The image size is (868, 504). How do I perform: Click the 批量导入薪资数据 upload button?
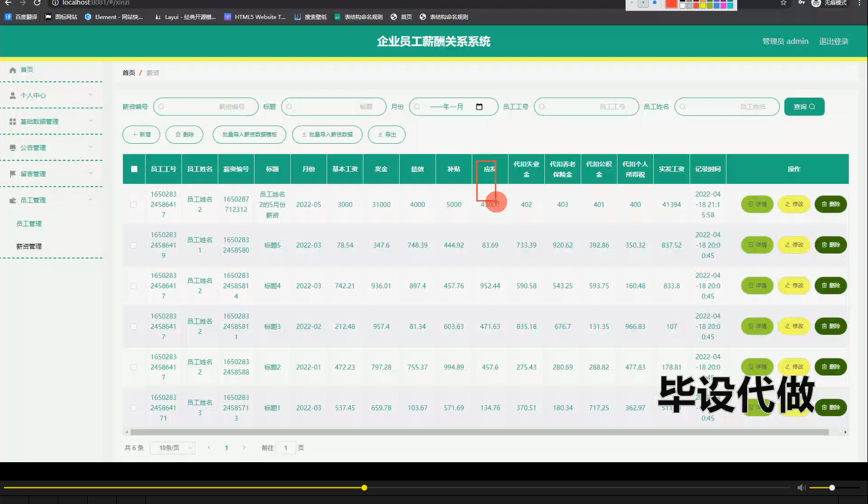point(327,135)
